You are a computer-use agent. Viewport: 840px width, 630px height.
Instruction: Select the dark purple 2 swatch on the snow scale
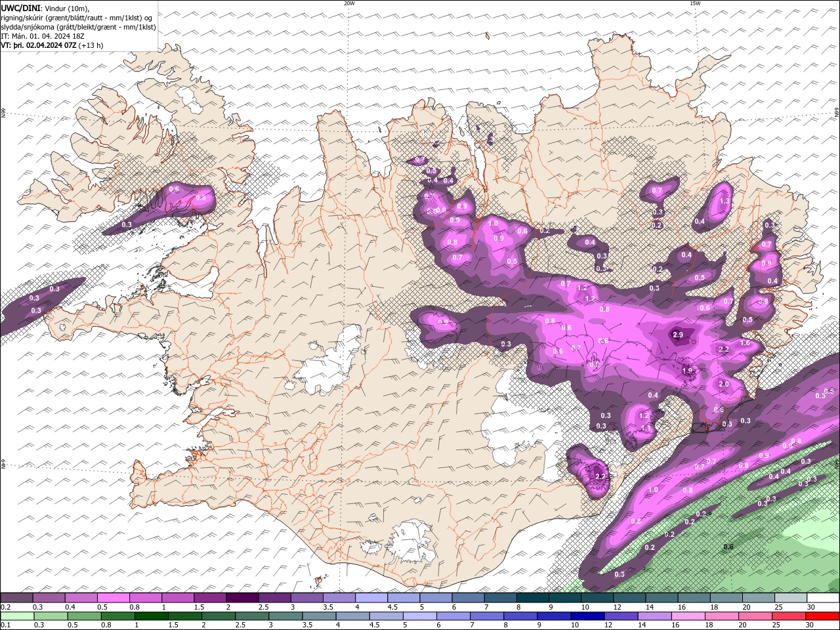coord(242,598)
